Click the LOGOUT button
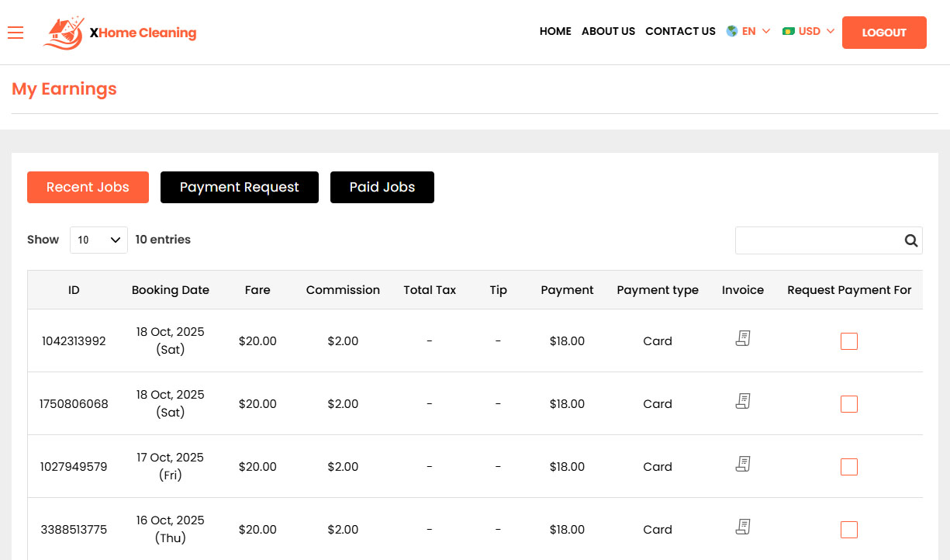The width and height of the screenshot is (950, 560). (x=883, y=33)
